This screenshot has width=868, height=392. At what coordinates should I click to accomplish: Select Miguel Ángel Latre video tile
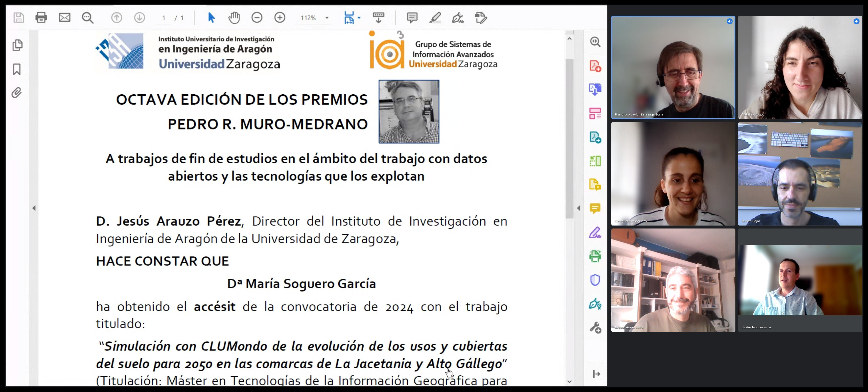point(673,280)
